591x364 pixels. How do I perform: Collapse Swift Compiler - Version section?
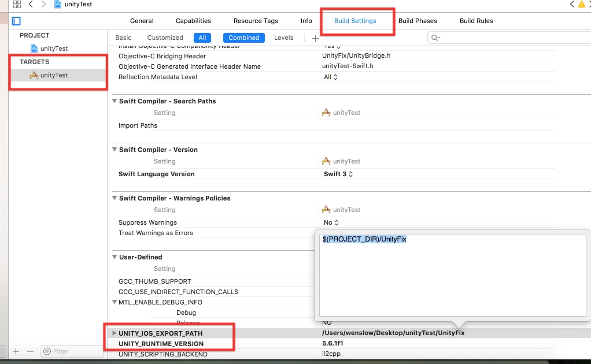tap(114, 150)
